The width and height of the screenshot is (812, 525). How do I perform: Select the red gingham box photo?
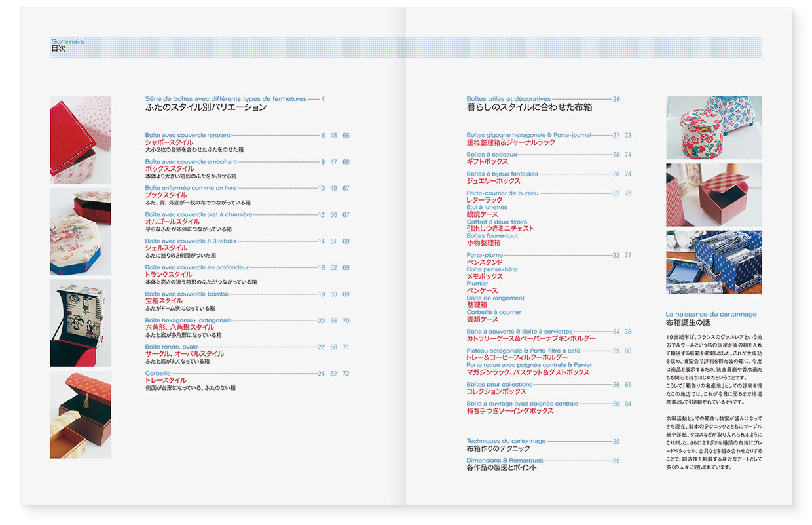(714, 195)
